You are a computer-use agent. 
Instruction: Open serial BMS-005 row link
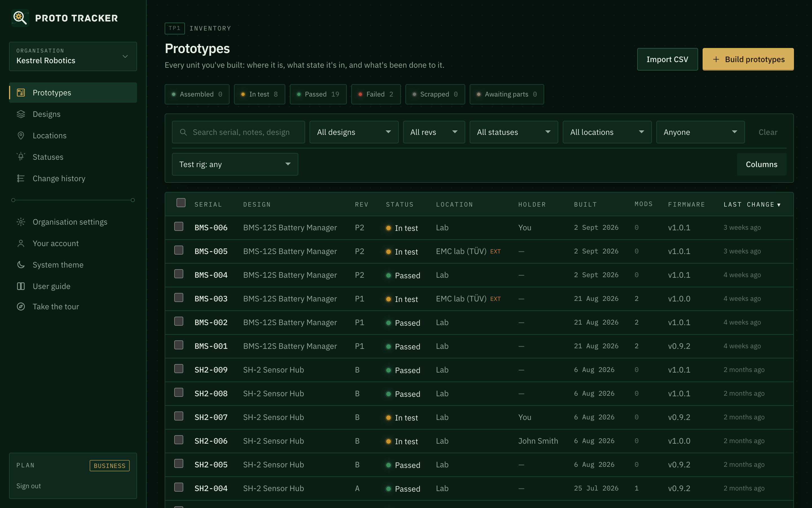pos(211,251)
